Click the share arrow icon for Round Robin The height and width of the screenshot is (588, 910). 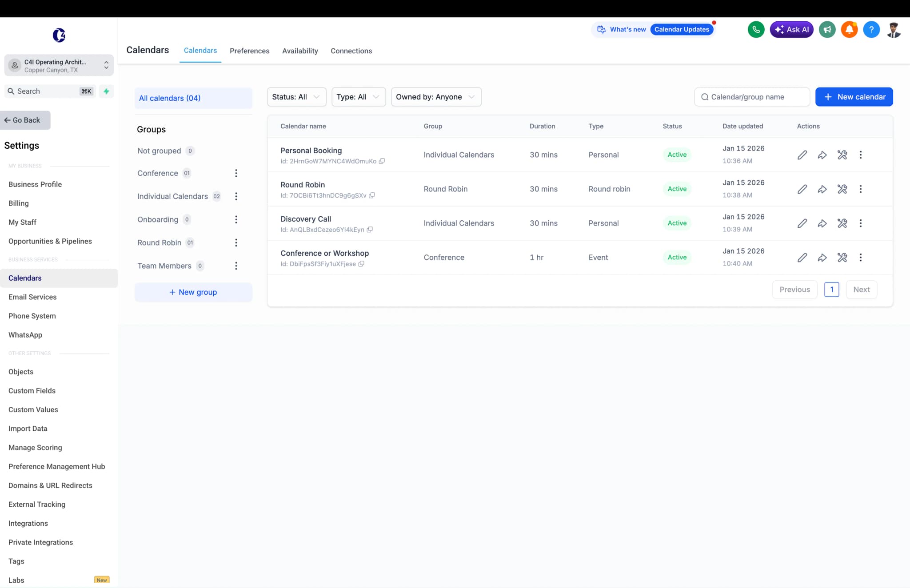pos(822,189)
